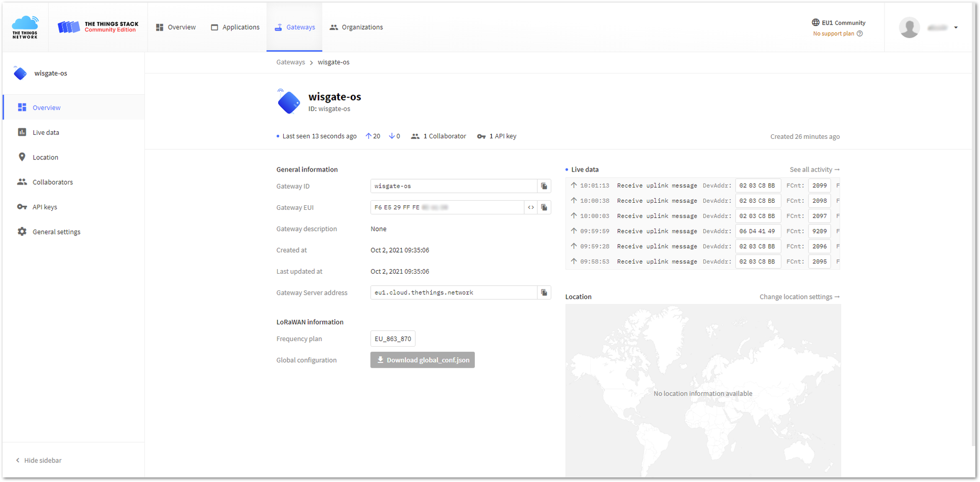Click FCnt value 2099
This screenshot has height=482, width=980.
point(820,185)
